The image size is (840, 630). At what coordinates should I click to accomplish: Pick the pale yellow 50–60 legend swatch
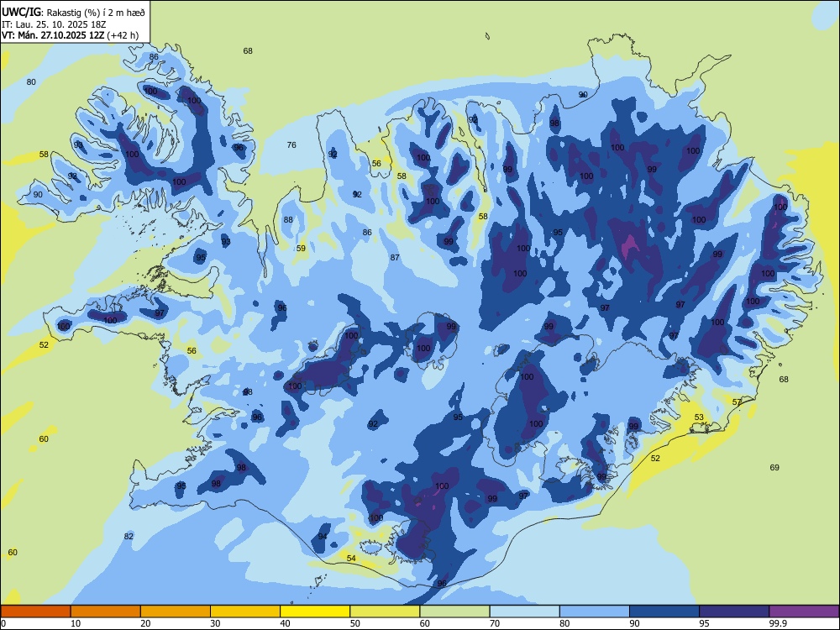(385, 612)
